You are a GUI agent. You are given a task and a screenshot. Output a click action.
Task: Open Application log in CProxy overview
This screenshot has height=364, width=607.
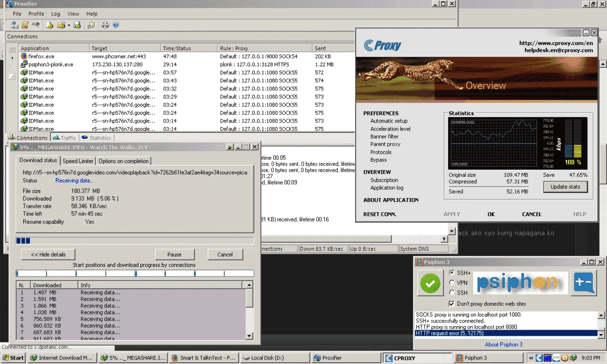(x=386, y=188)
